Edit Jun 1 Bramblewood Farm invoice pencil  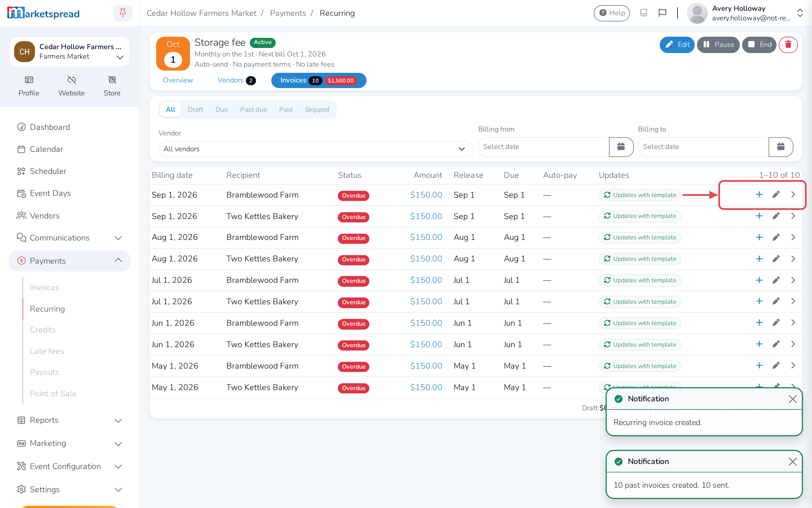[x=776, y=323]
